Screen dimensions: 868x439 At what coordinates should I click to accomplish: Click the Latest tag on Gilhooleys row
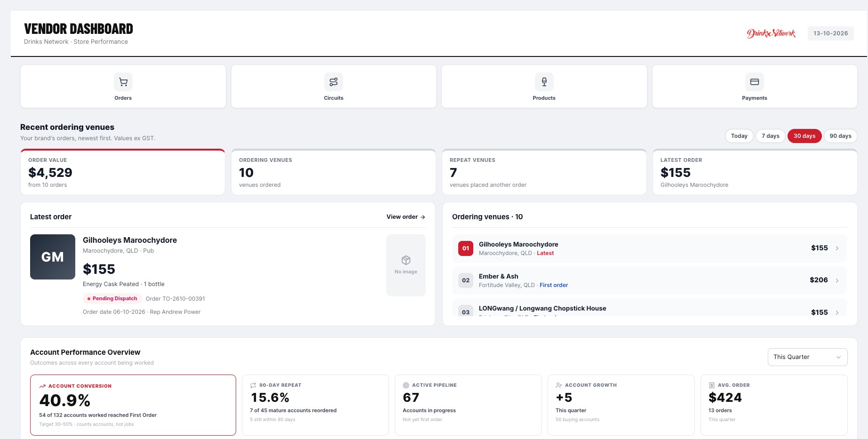[545, 253]
